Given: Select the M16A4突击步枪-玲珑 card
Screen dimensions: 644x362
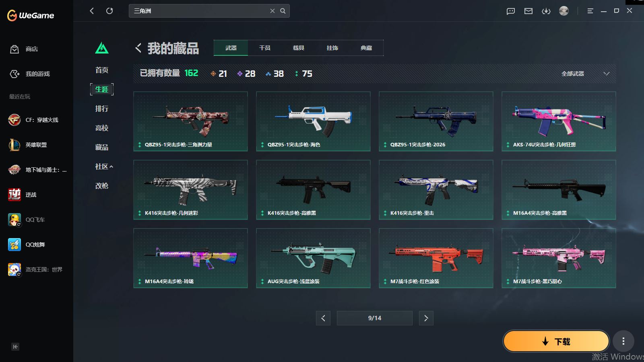Looking at the screenshot, I should coord(190,258).
